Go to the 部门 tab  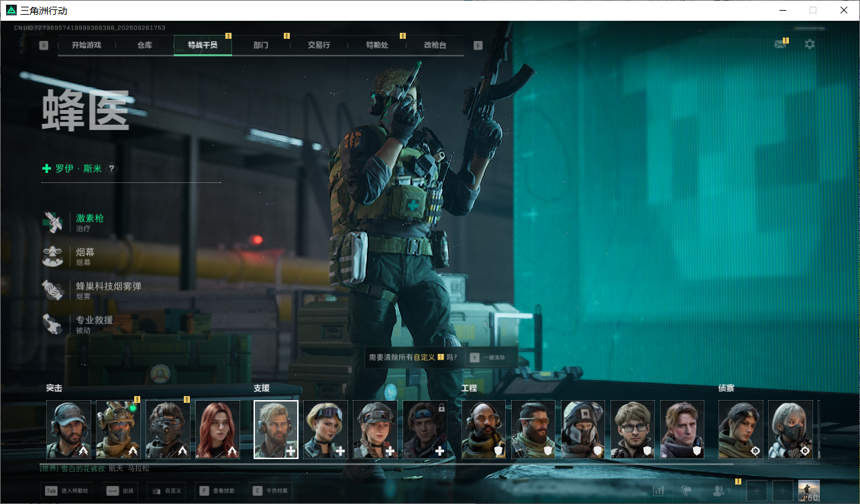tap(261, 45)
